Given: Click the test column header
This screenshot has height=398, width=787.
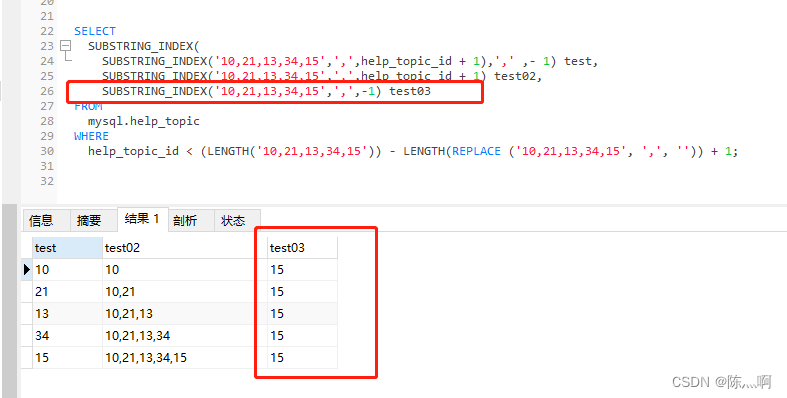Looking at the screenshot, I should click(x=67, y=248).
